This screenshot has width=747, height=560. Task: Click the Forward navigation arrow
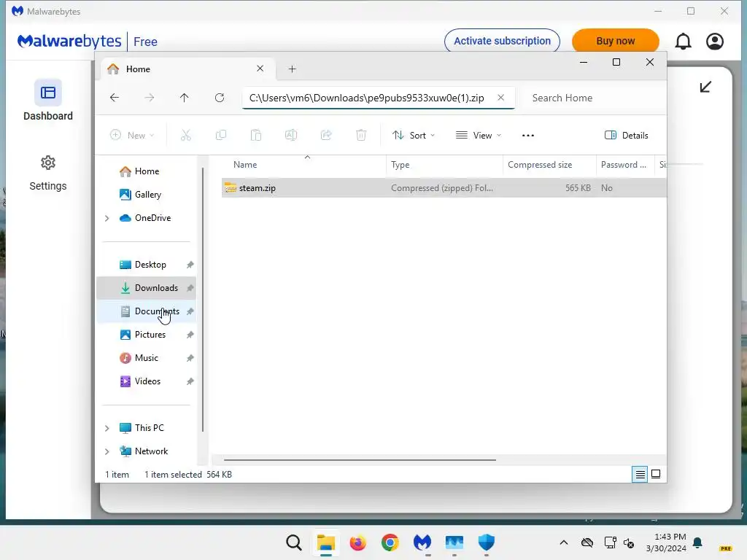click(x=149, y=98)
